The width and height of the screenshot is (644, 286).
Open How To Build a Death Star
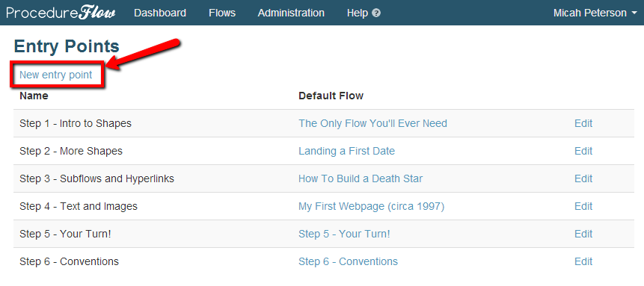coord(361,179)
